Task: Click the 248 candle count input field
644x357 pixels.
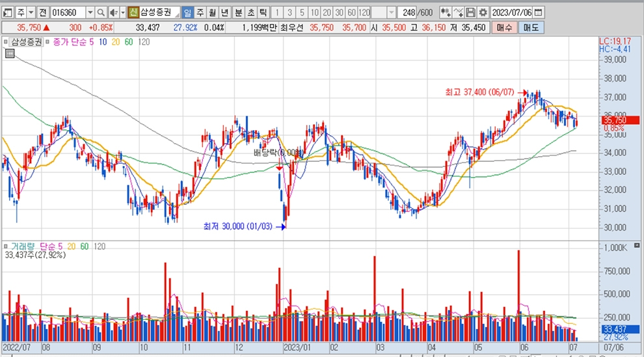Action: pos(408,12)
